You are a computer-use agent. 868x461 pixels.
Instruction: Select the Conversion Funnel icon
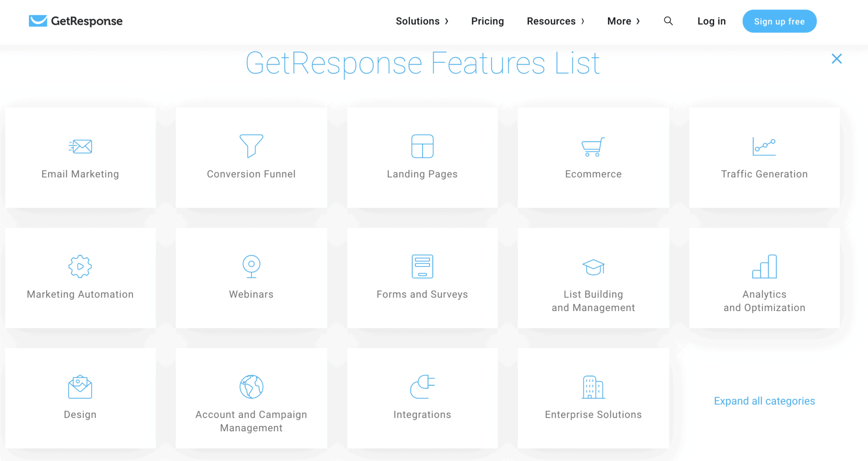click(x=251, y=146)
